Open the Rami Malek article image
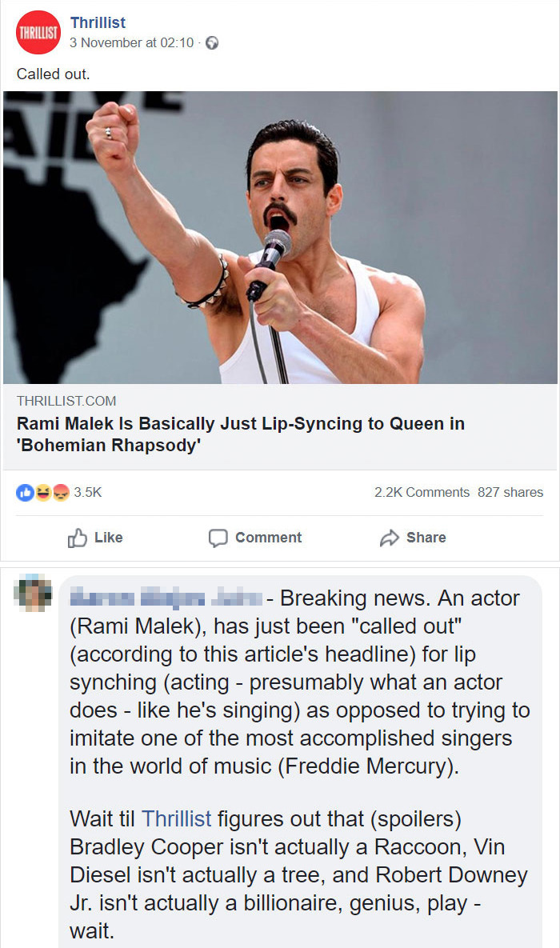The height and width of the screenshot is (948, 560). [280, 238]
